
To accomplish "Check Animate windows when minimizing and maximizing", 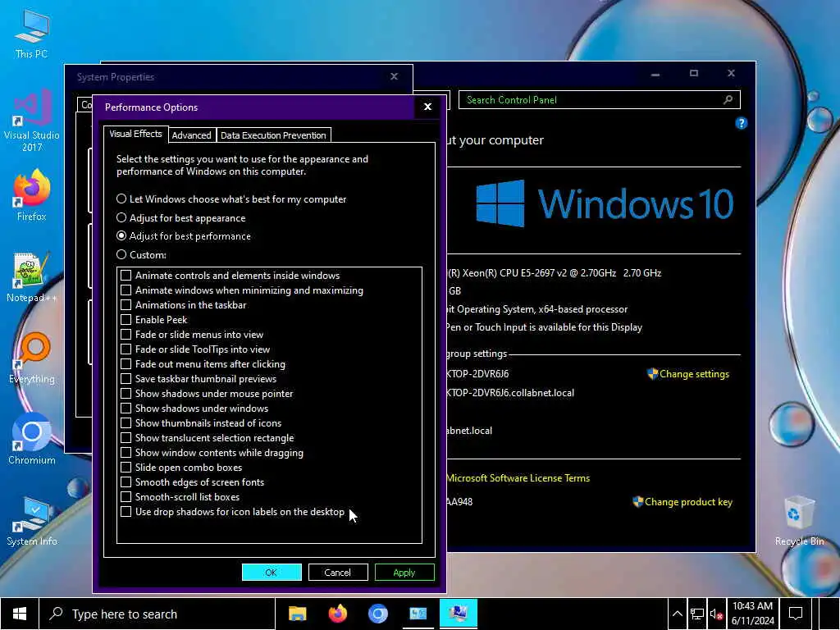I will click(126, 290).
